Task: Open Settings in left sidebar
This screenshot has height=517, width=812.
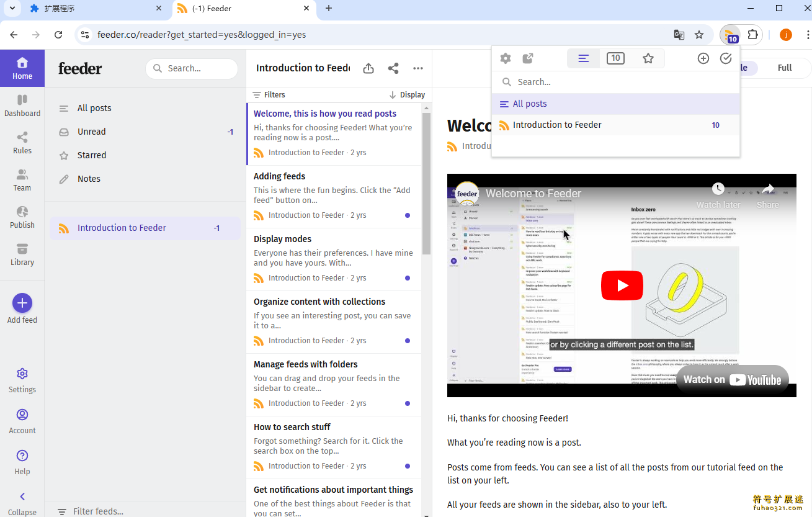Action: click(22, 380)
